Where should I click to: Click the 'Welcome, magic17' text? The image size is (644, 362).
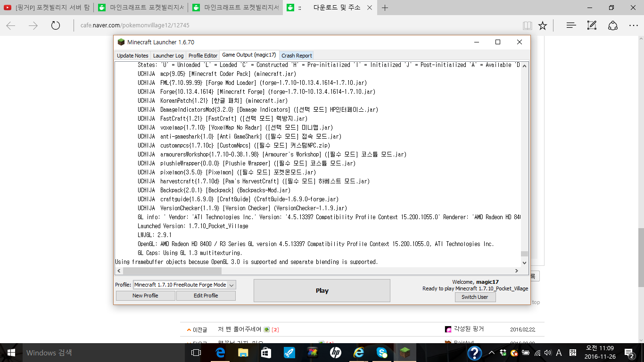[475, 282]
